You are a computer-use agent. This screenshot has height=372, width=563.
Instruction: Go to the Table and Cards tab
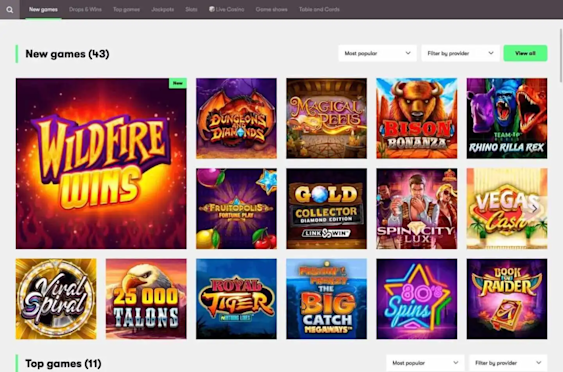coord(319,9)
